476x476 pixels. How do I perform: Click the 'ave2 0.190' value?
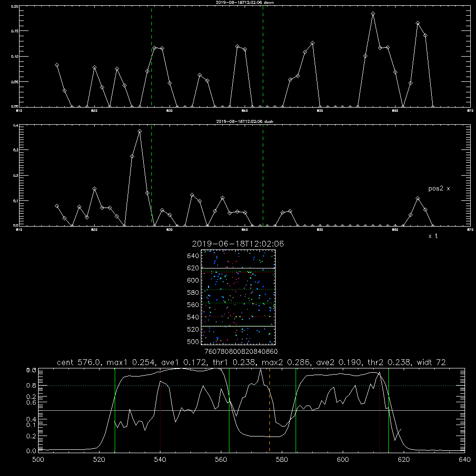coord(339,362)
